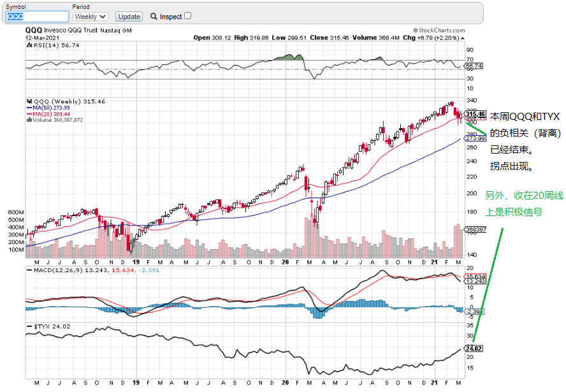Click the red 15.634 MACD signal value in legend

(122, 270)
